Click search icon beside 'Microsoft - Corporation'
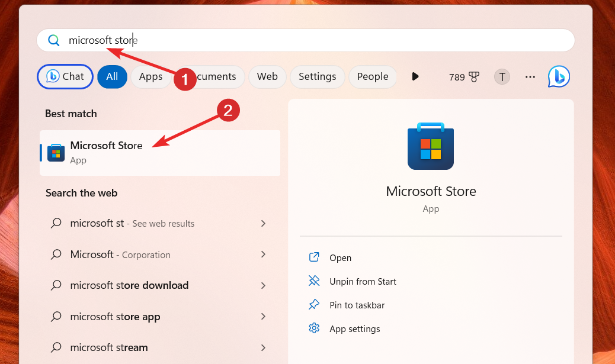 (x=56, y=255)
